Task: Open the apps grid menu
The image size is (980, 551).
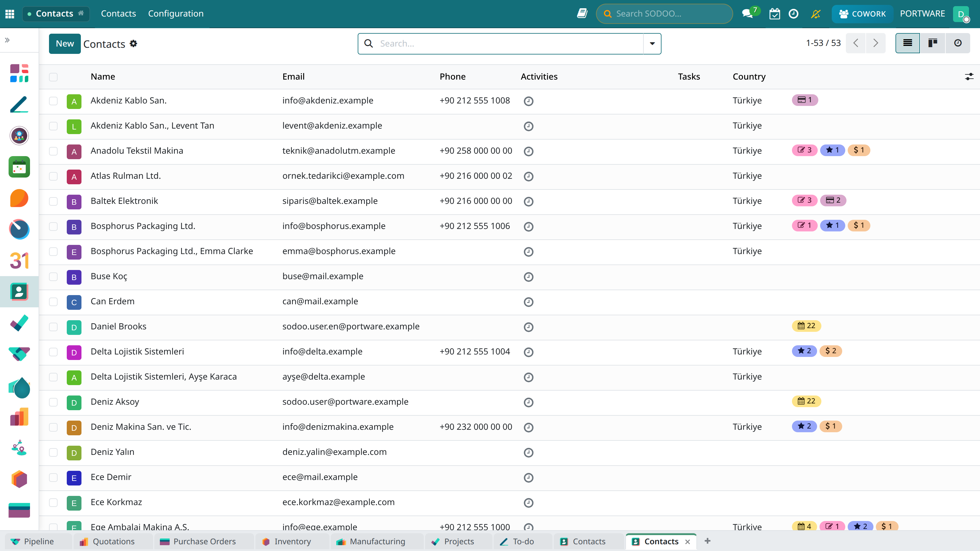Action: [10, 14]
